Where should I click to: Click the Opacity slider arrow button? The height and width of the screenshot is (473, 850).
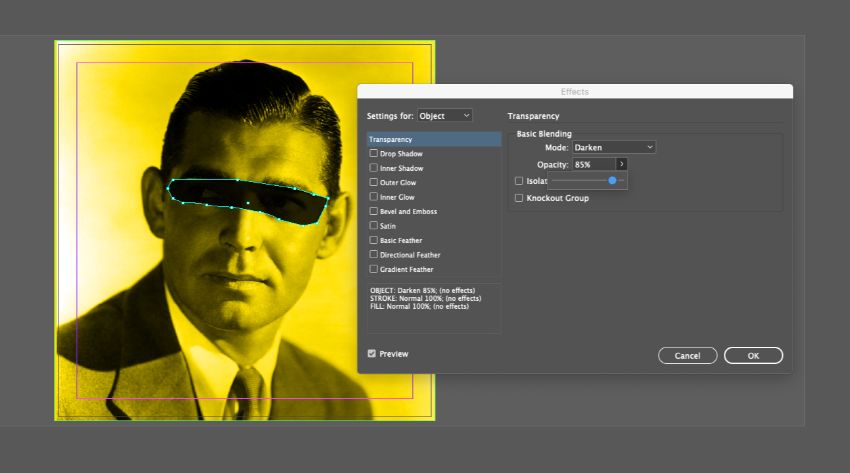point(622,164)
